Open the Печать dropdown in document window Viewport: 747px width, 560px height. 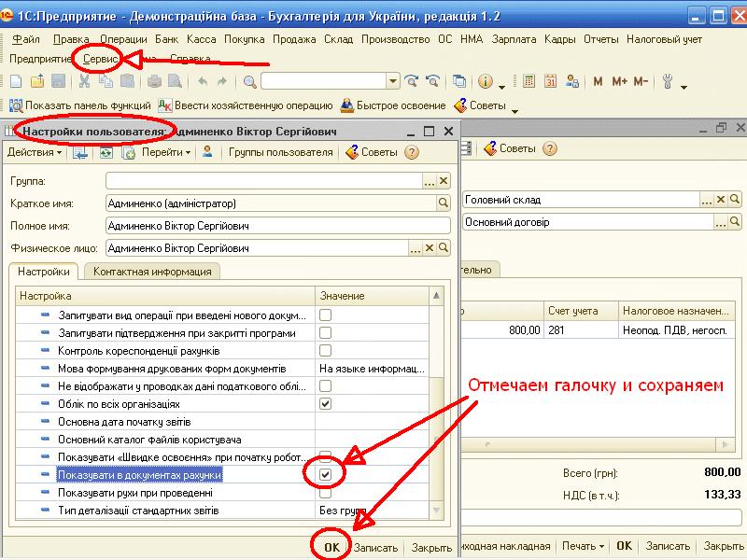click(x=583, y=546)
